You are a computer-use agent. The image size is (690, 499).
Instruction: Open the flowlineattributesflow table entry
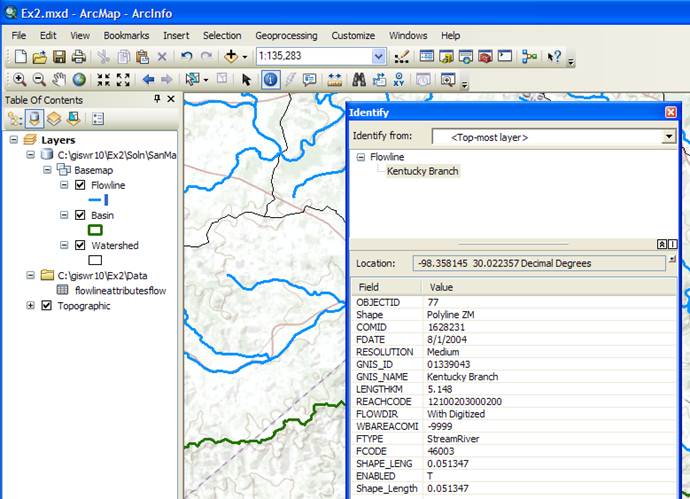[120, 290]
